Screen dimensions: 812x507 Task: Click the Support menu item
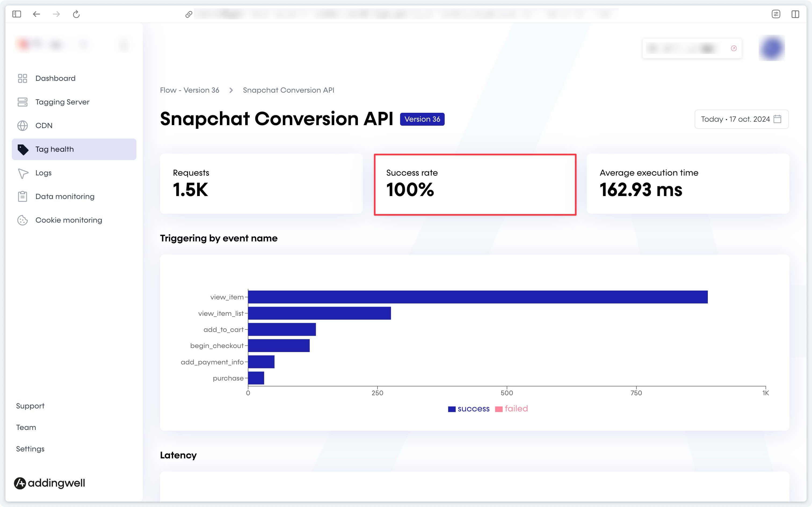pos(30,405)
